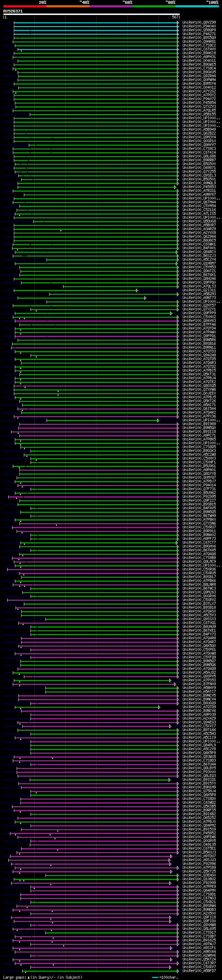The height and width of the screenshot is (980, 222).
Task: Click hit UniRef100_Q5KT31
Action: point(199,374)
